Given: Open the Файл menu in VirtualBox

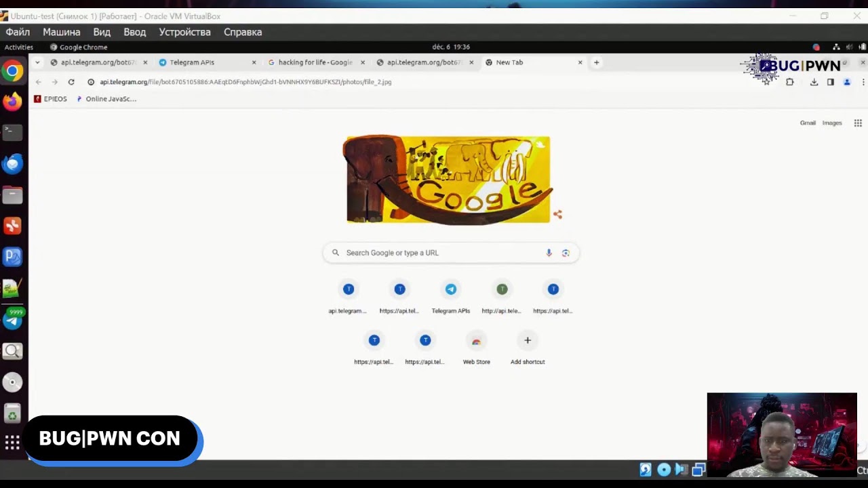Looking at the screenshot, I should click(18, 32).
